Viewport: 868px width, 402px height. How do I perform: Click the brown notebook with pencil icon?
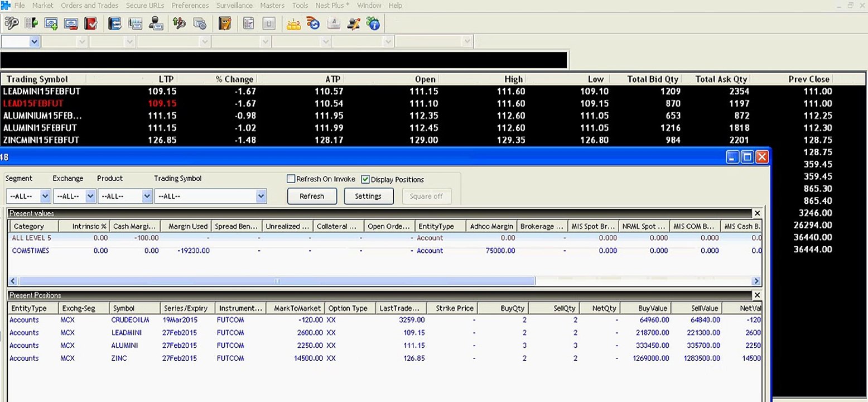pos(225,23)
